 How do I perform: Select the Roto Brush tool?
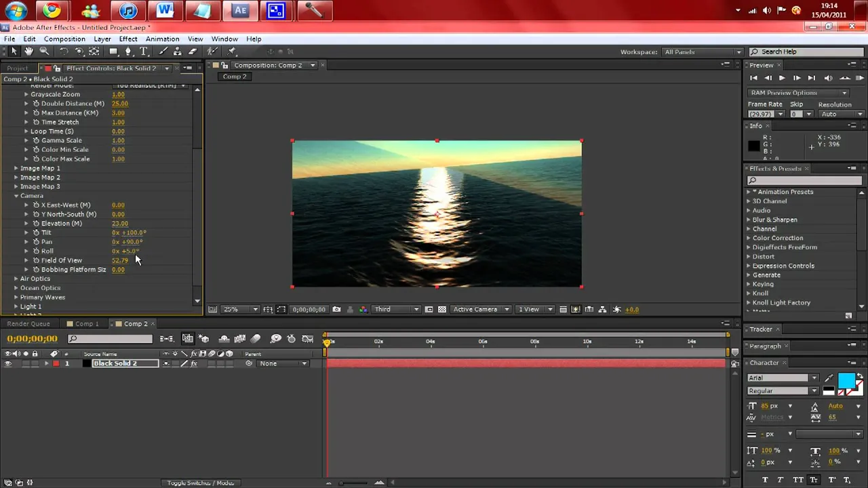tap(212, 52)
